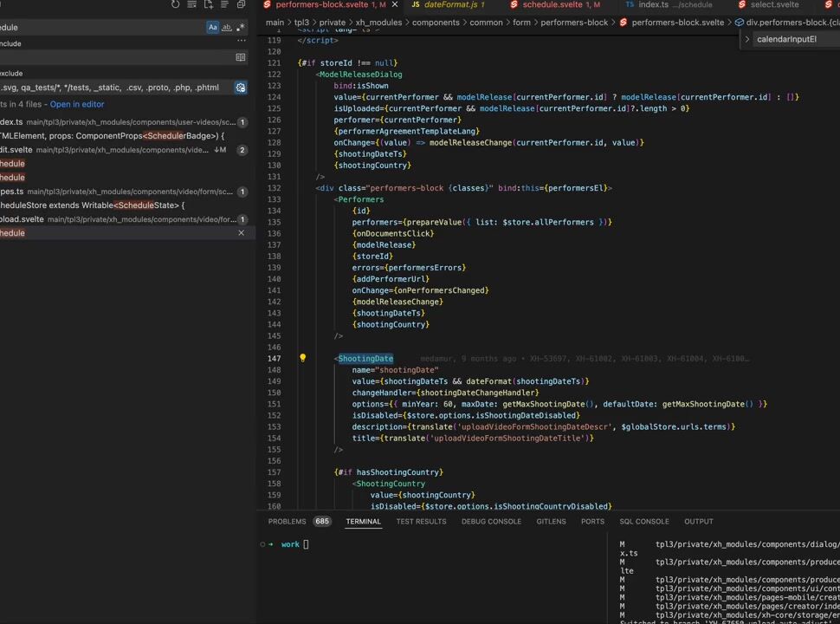Expand calendarInputEl in breadcrumb dropdown
The width and height of the screenshot is (840, 624).
747,39
